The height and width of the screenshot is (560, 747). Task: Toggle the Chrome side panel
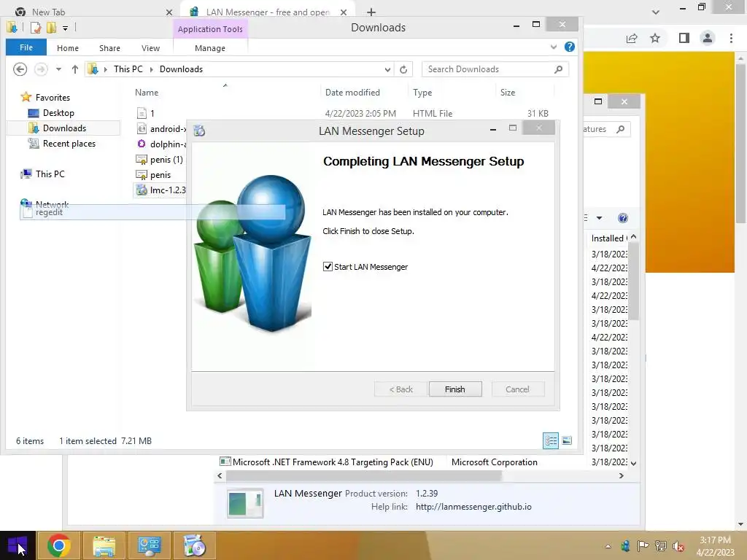684,38
